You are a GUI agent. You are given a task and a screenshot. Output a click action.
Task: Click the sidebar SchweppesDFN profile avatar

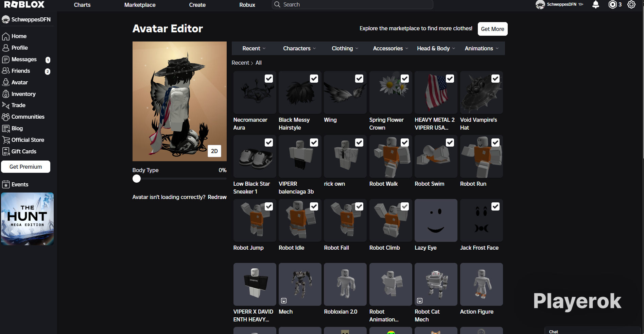pyautogui.click(x=5, y=19)
